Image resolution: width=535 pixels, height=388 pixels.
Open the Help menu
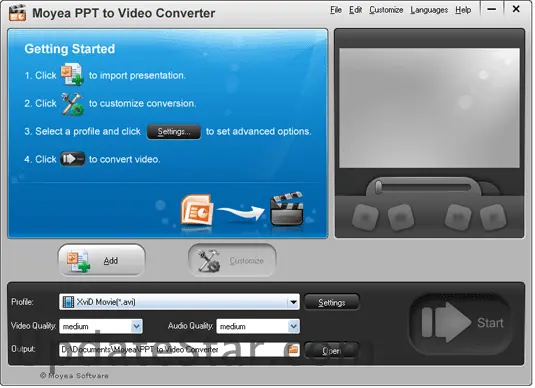click(463, 10)
